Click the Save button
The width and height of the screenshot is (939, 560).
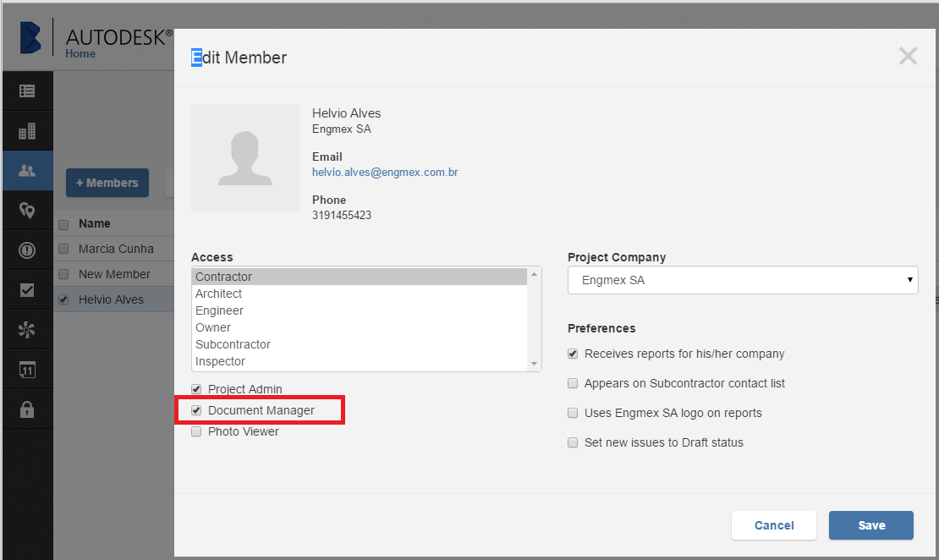click(x=870, y=524)
